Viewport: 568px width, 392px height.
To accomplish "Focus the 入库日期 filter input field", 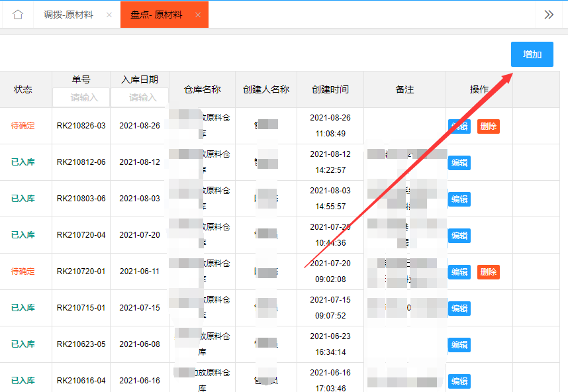I will pyautogui.click(x=140, y=97).
